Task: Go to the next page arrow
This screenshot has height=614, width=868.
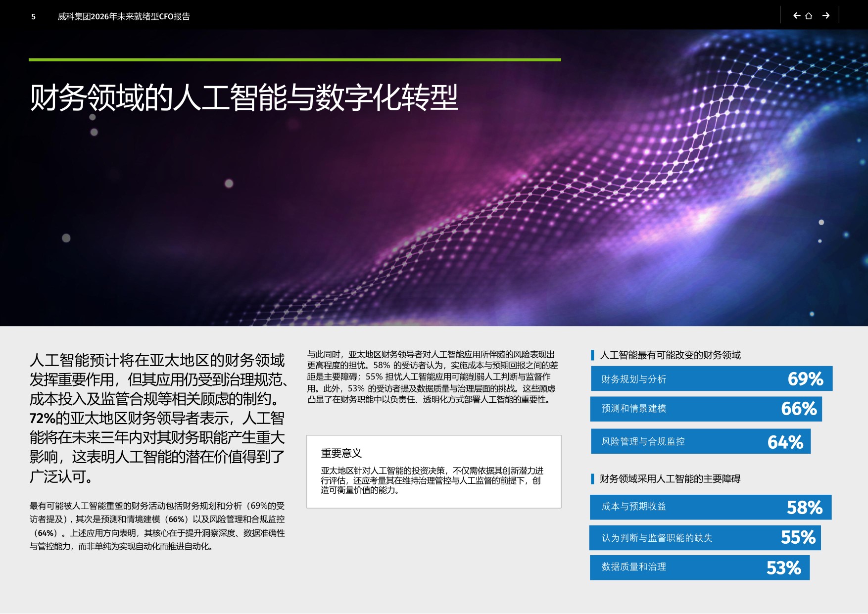Action: tap(826, 16)
